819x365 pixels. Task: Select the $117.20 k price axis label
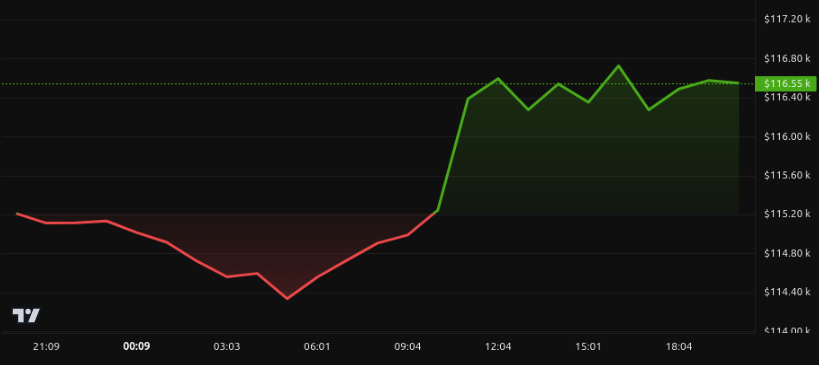pos(787,19)
